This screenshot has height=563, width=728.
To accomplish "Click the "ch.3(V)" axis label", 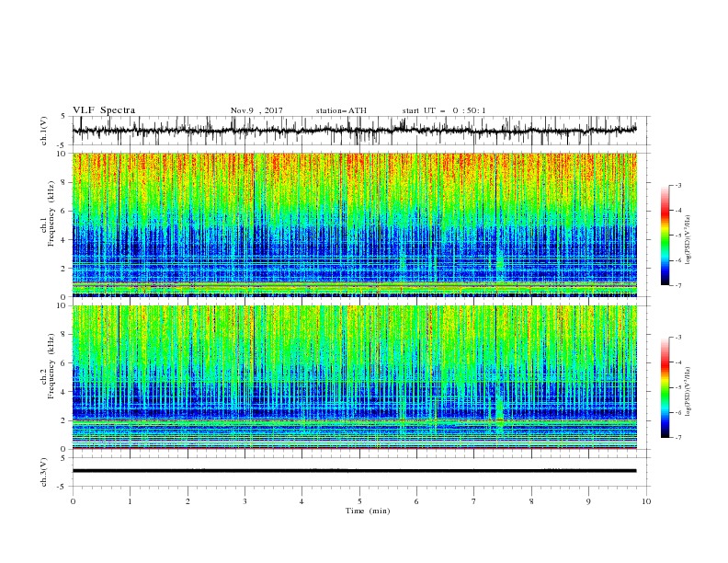I will click(x=44, y=472).
